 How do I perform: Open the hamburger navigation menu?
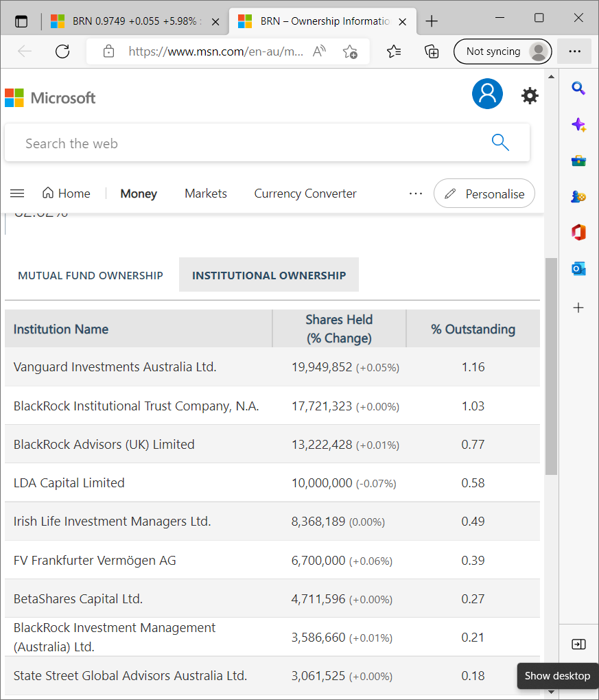point(17,194)
